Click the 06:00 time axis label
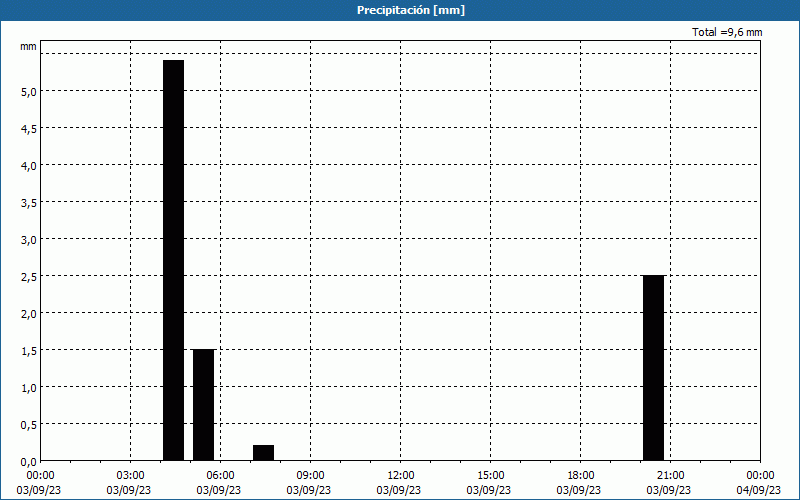Viewport: 800px width, 500px height. tap(221, 476)
